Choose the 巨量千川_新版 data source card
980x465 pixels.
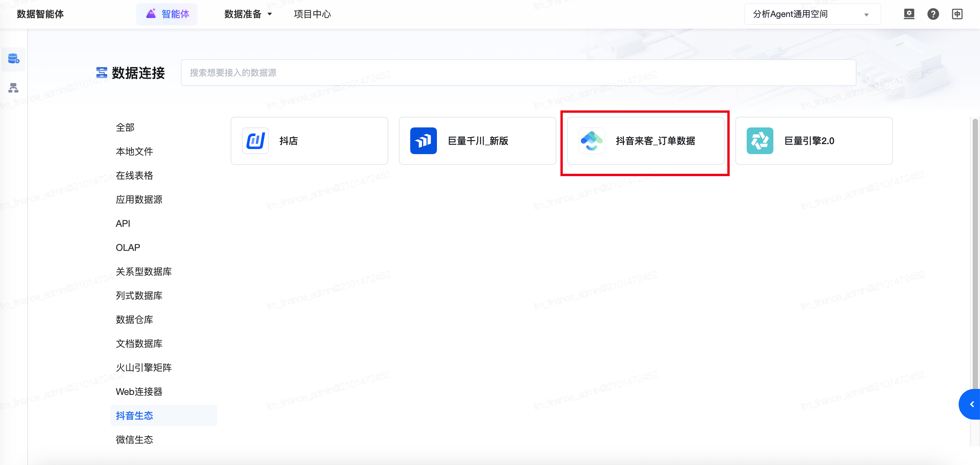[477, 141]
